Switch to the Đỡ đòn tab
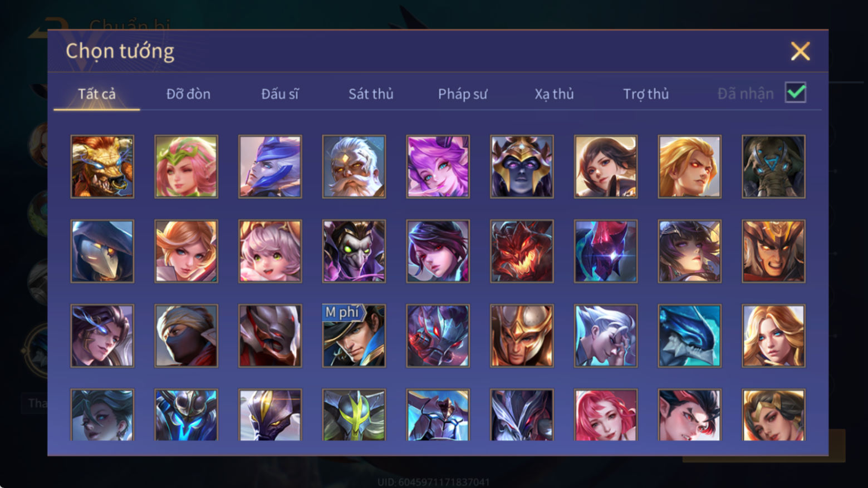 click(188, 94)
